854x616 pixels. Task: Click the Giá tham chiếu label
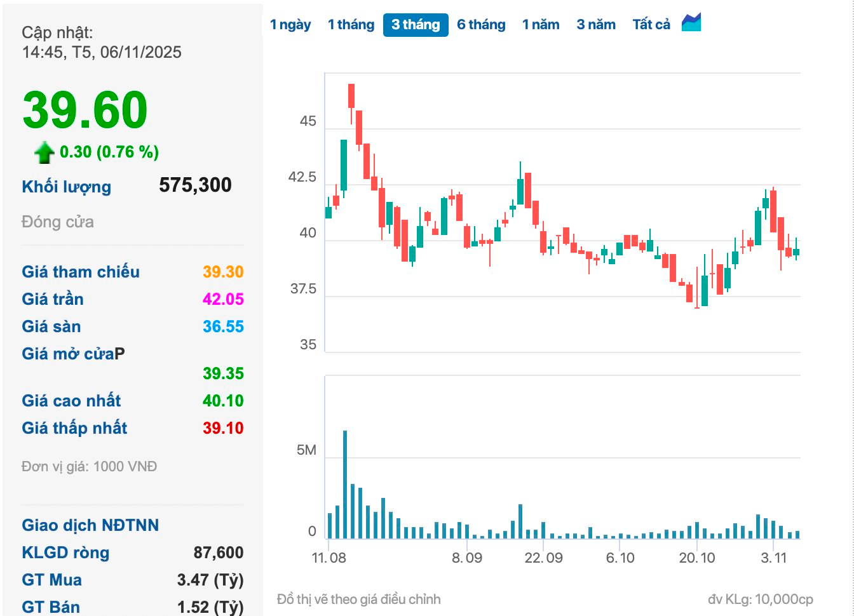point(81,272)
